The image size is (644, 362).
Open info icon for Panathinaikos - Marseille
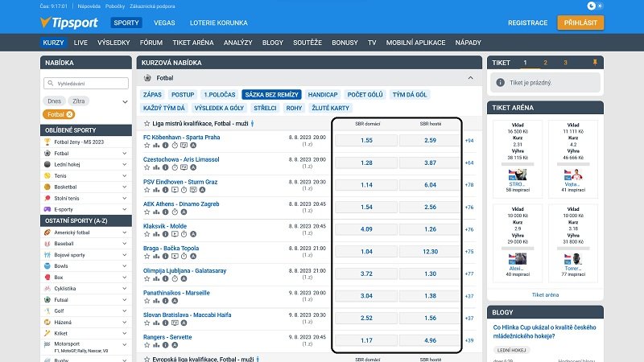(165, 301)
